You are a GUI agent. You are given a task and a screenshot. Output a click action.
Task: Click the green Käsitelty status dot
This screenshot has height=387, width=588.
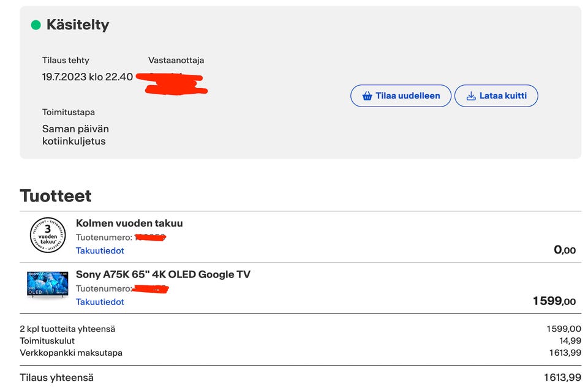[36, 25]
